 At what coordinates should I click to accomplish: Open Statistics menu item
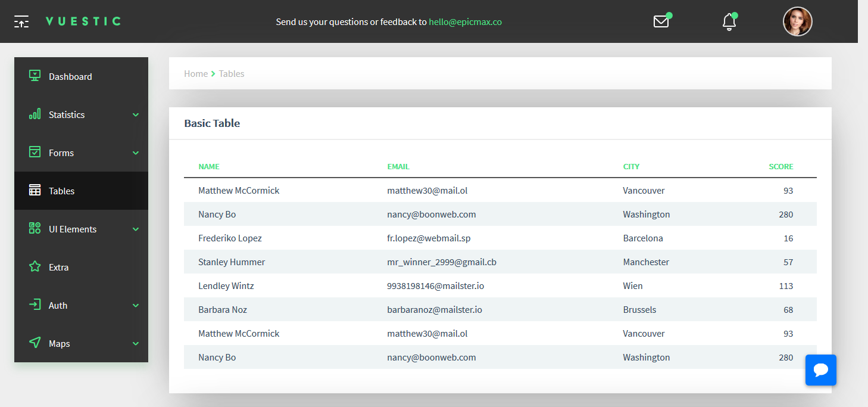[81, 114]
